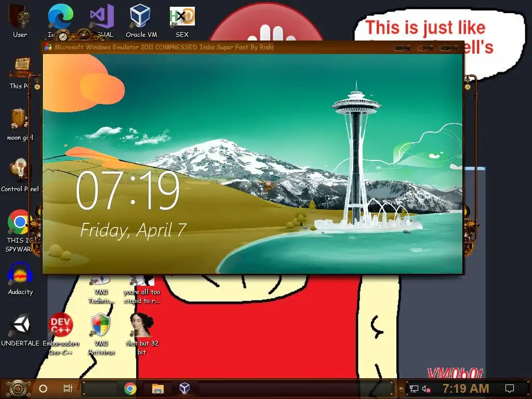The image size is (532, 399).
Task: Open the User folder desktop icon
Action: 20,21
